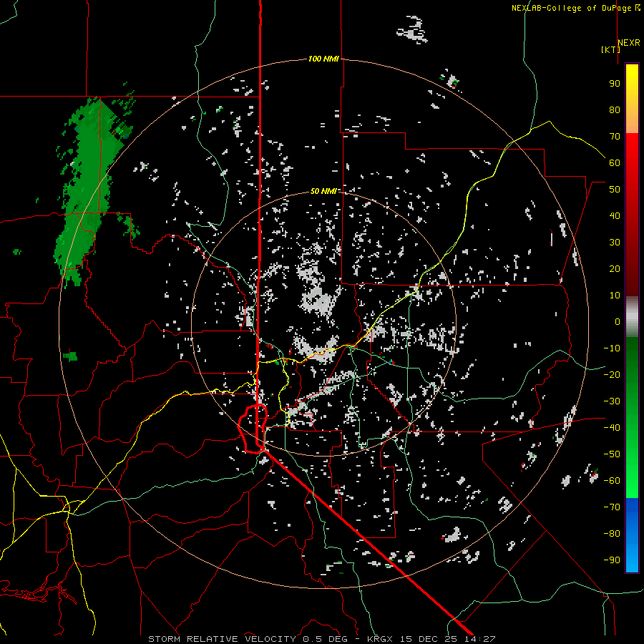Click the 80 knots label on color scale

(615, 109)
